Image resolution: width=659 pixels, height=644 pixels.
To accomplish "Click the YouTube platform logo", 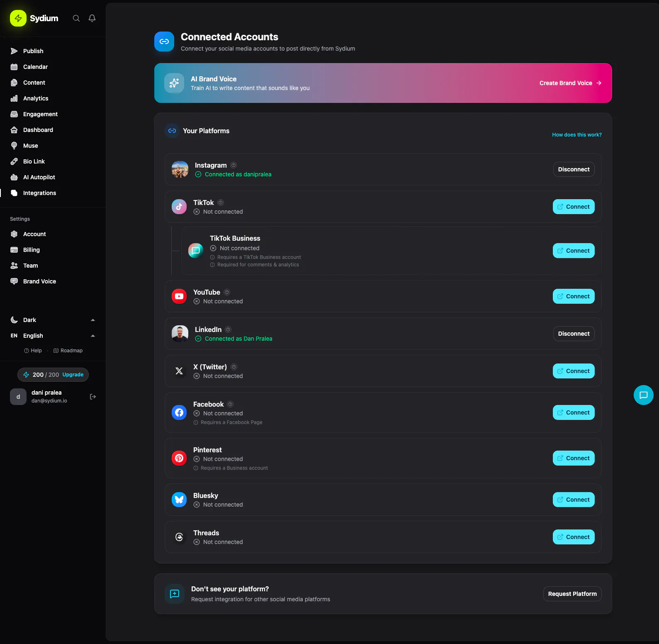I will tap(179, 296).
